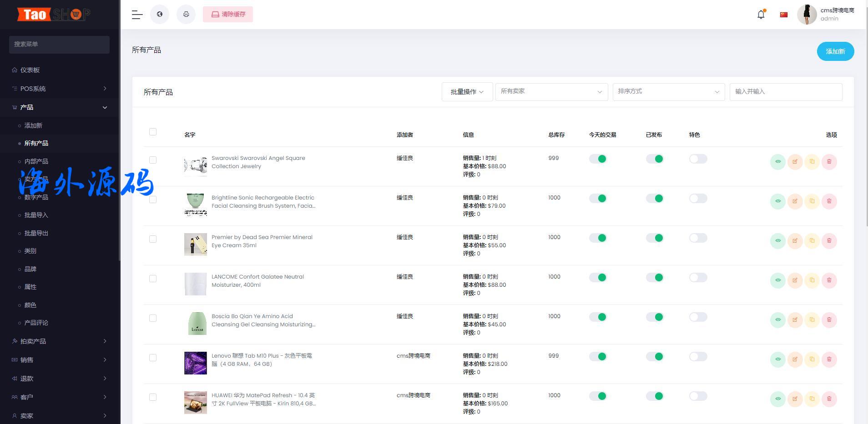Click the China flag language icon
The image size is (868, 424).
click(x=783, y=15)
